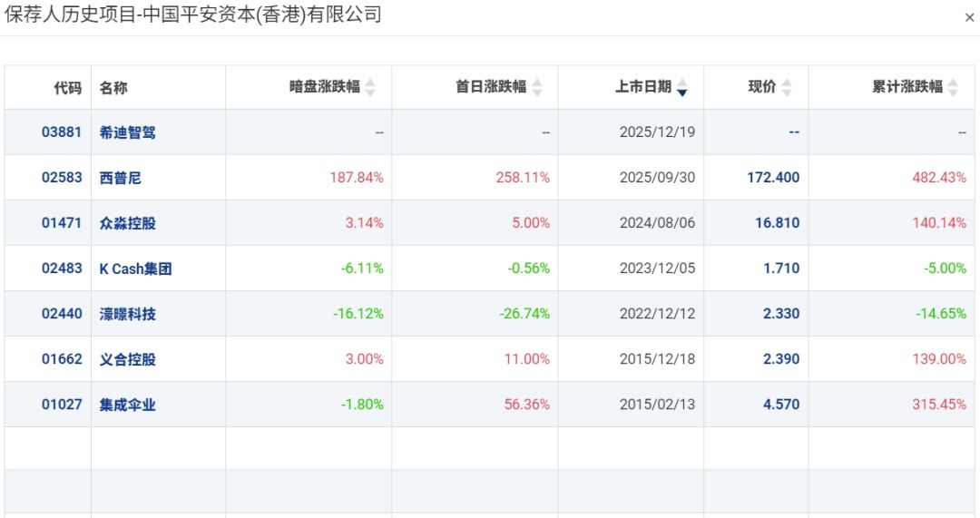
Task: Select cumulative change 482.43%
Action: coord(939,178)
